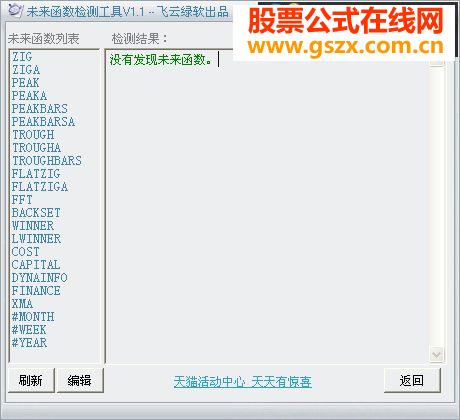Select TROUGH in the function list

pyautogui.click(x=33, y=135)
